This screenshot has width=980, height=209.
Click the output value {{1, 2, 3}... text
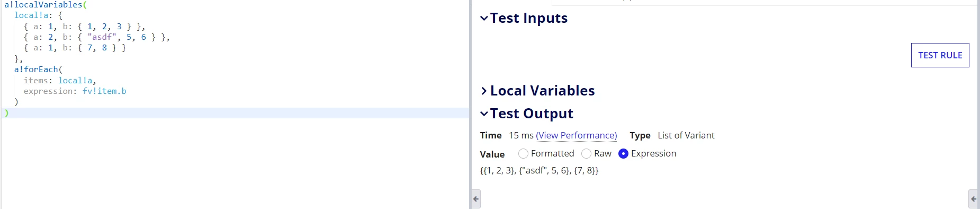coord(539,170)
